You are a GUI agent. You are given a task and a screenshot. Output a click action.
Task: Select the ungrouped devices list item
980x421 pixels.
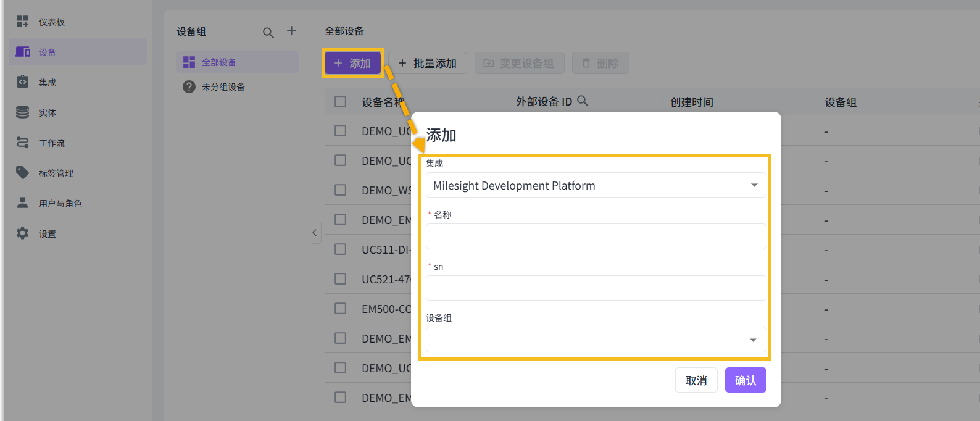(x=223, y=87)
